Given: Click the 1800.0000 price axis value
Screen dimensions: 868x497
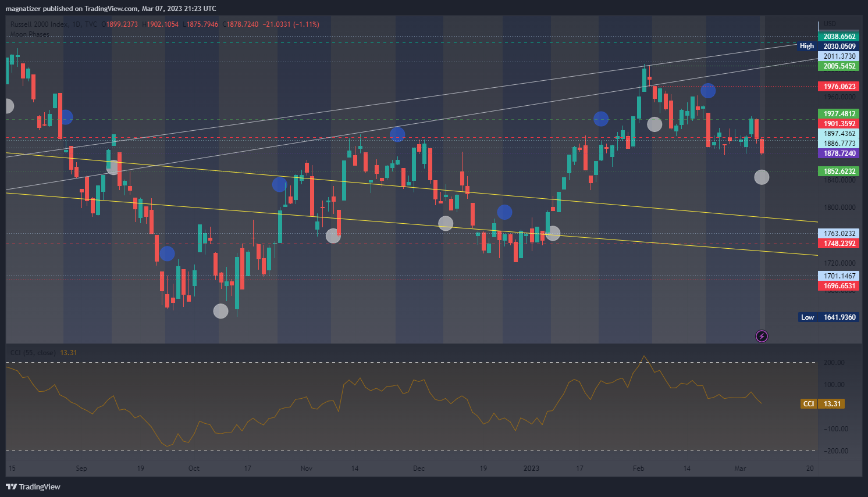Looking at the screenshot, I should [x=839, y=208].
